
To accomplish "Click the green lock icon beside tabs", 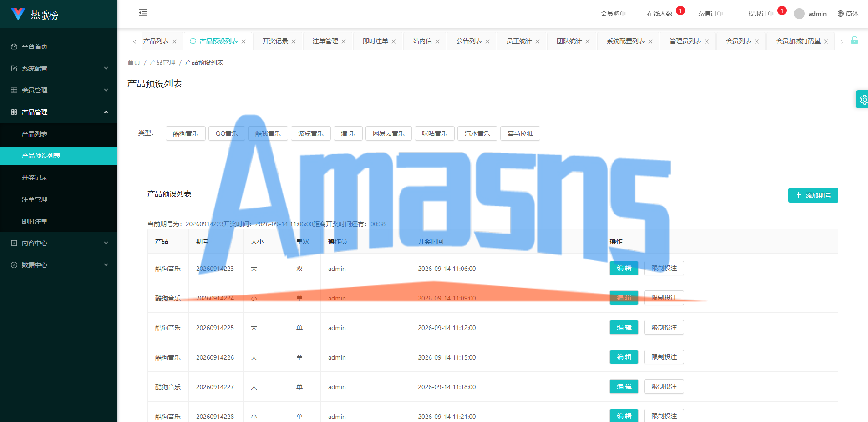I will click(854, 41).
